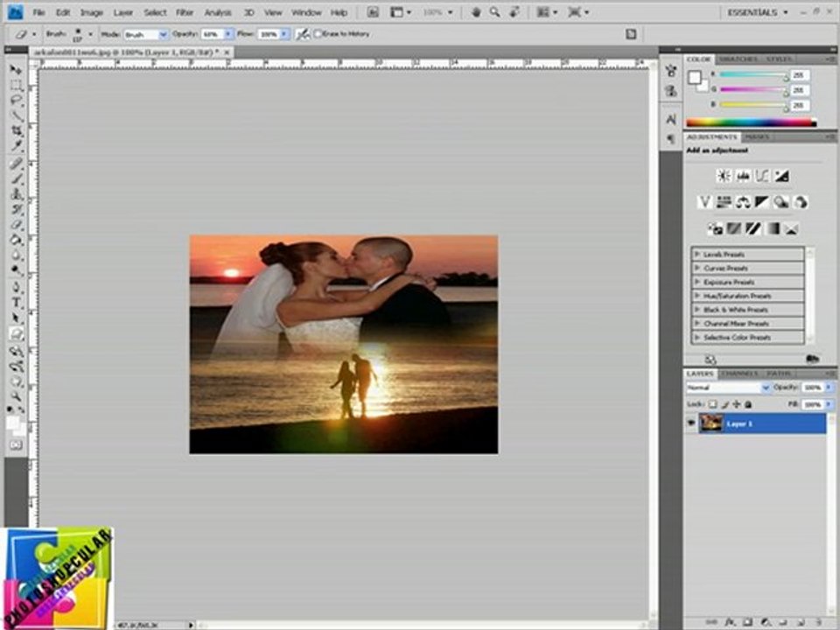Add a Curves adjustment
840x630 pixels.
tap(762, 176)
